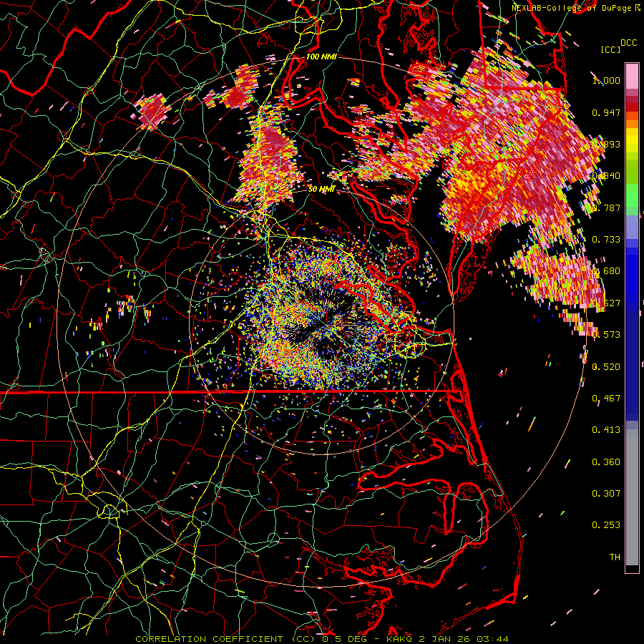The image size is (644, 644).
Task: Click the 0.573 scale value
Action: (606, 335)
